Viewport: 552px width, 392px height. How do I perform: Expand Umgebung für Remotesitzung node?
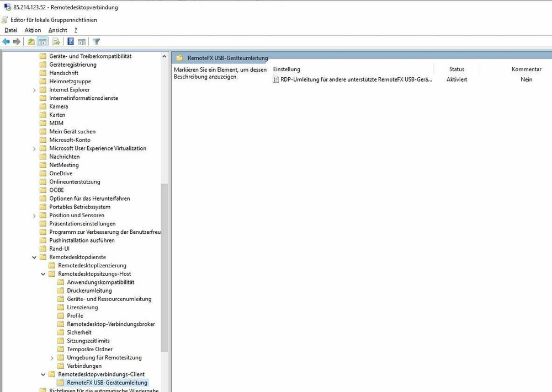52,358
